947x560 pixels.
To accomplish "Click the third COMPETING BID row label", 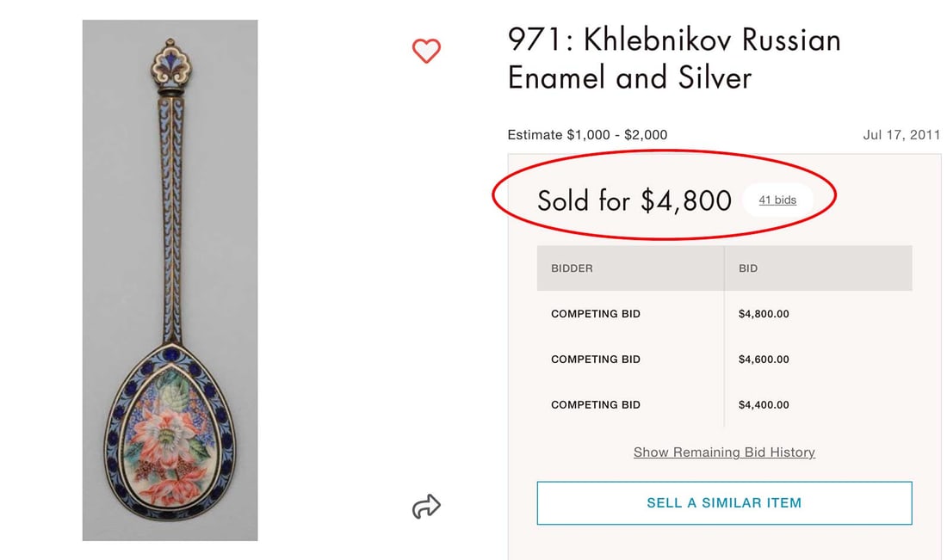I will tap(596, 405).
